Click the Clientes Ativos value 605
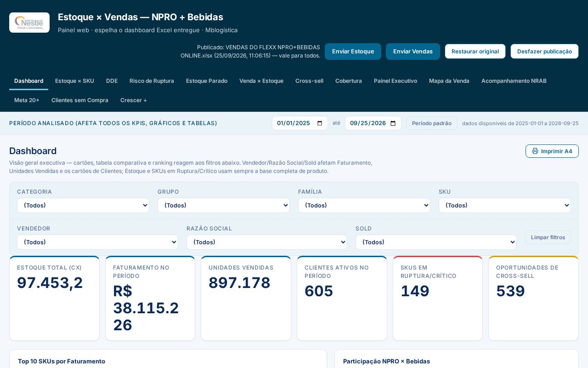The width and height of the screenshot is (588, 368). click(x=319, y=291)
